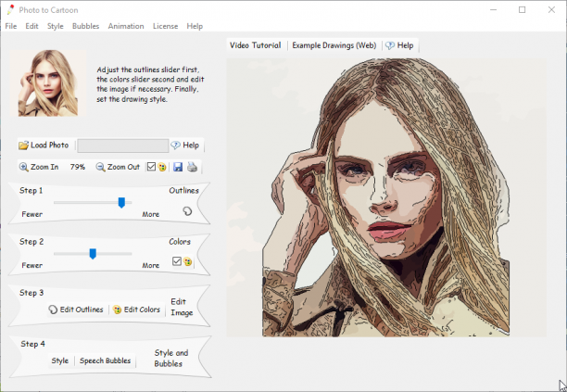Click the Zoom Out magnifier icon
Viewport: 567px width, 392px height.
pyautogui.click(x=100, y=167)
